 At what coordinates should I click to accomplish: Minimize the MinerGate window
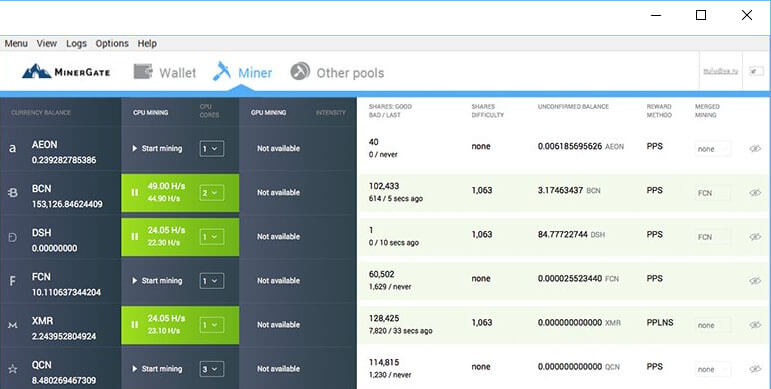656,15
